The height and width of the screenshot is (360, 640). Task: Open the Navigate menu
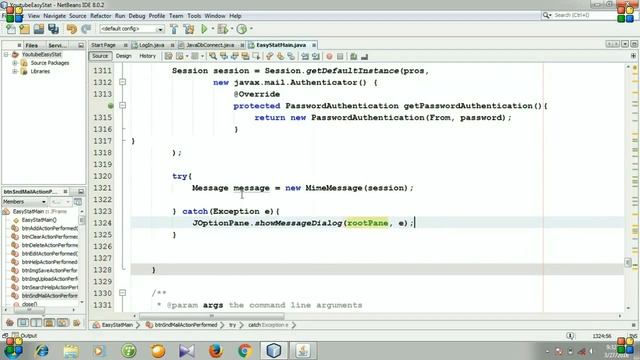tap(54, 16)
